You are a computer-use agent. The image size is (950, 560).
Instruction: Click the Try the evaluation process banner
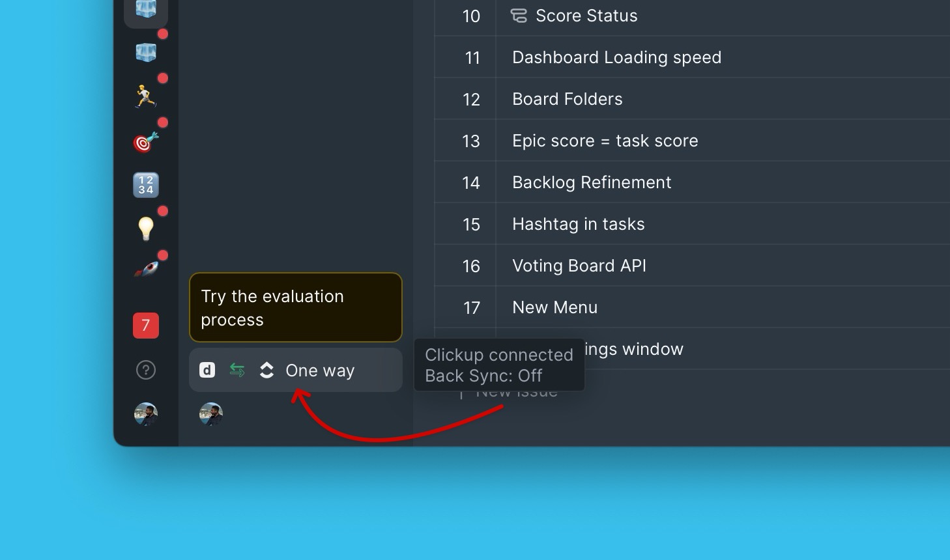tap(296, 307)
